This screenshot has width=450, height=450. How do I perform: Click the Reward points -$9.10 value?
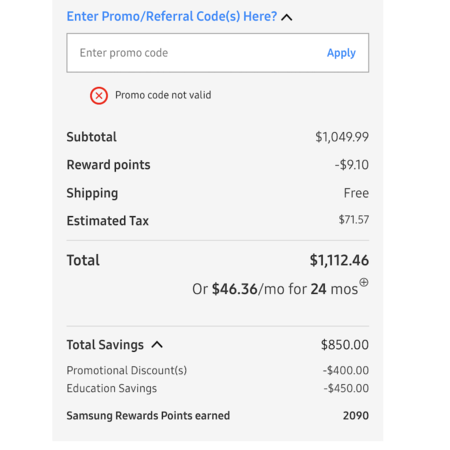click(352, 165)
